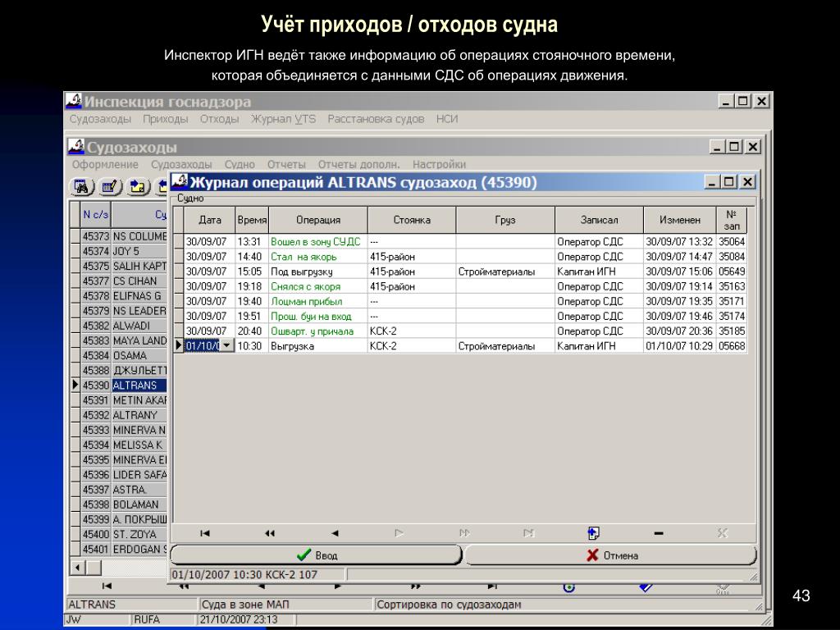The width and height of the screenshot is (840, 630).
Task: Click the yellow folder arrow toolbar icon
Action: [138, 186]
